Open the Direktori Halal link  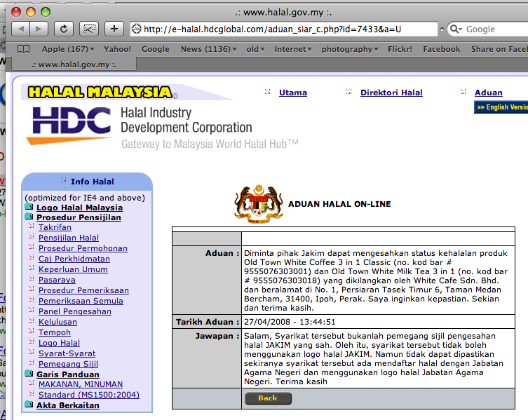pos(391,93)
